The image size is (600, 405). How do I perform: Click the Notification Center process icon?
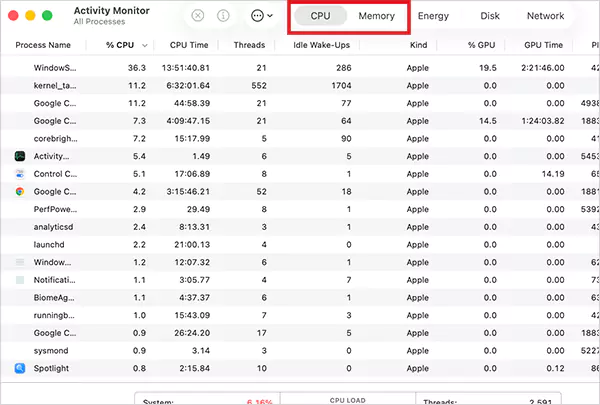pyautogui.click(x=20, y=280)
